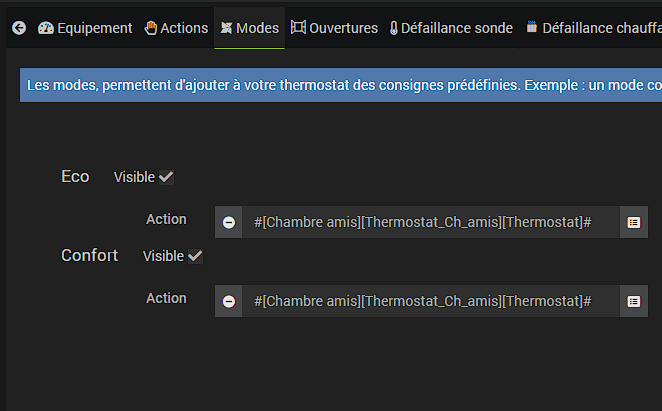
Task: Switch to the Actions tab
Action: click(176, 28)
